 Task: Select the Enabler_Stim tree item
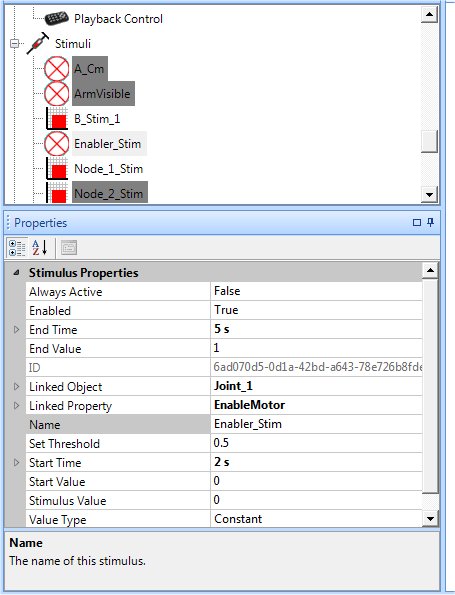pyautogui.click(x=107, y=144)
